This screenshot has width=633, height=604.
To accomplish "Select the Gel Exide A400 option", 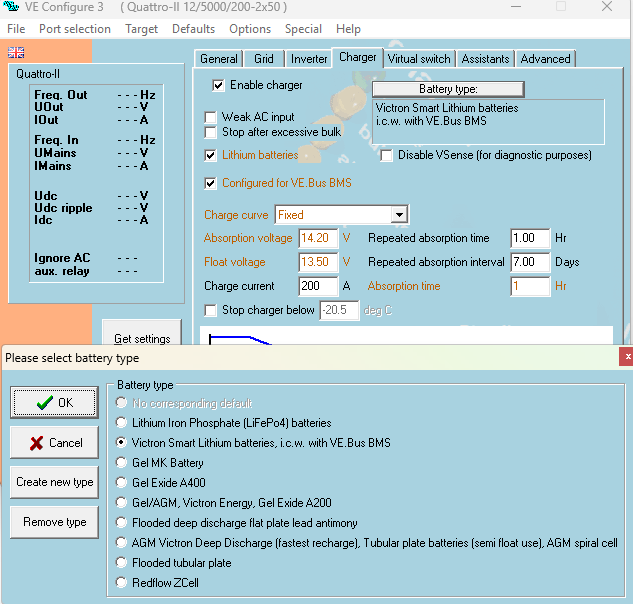I will (121, 482).
